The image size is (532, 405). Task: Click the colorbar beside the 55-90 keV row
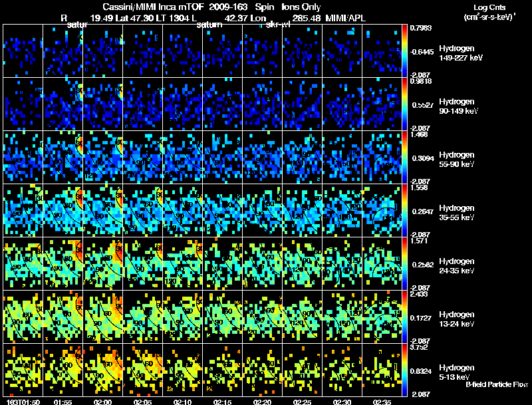coord(404,158)
